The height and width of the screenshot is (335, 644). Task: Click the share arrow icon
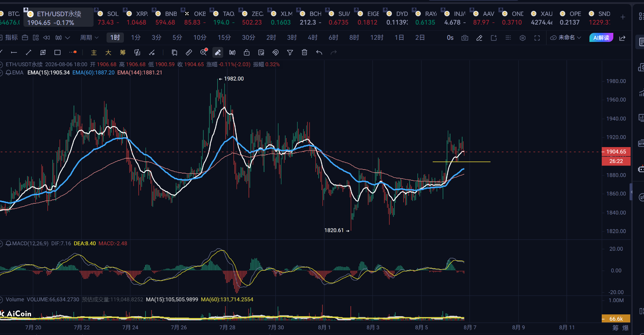point(622,38)
